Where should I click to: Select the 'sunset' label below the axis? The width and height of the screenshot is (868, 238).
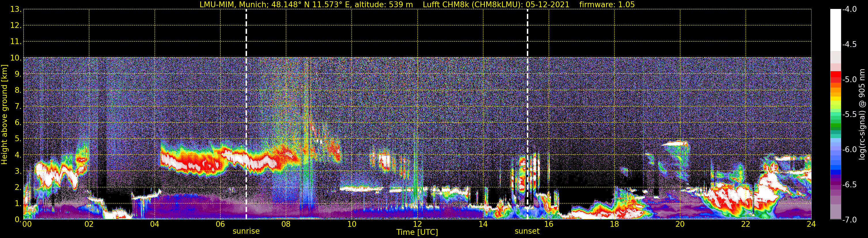(x=527, y=231)
